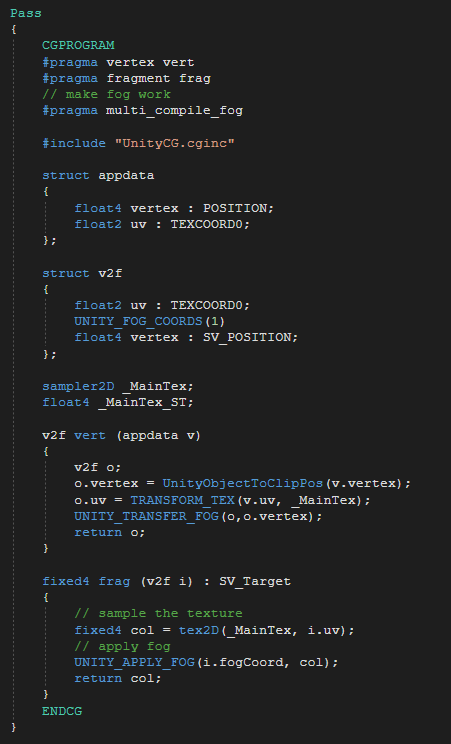Click the ENDCG keyword
Screen dimensions: 451x744
click(62, 711)
